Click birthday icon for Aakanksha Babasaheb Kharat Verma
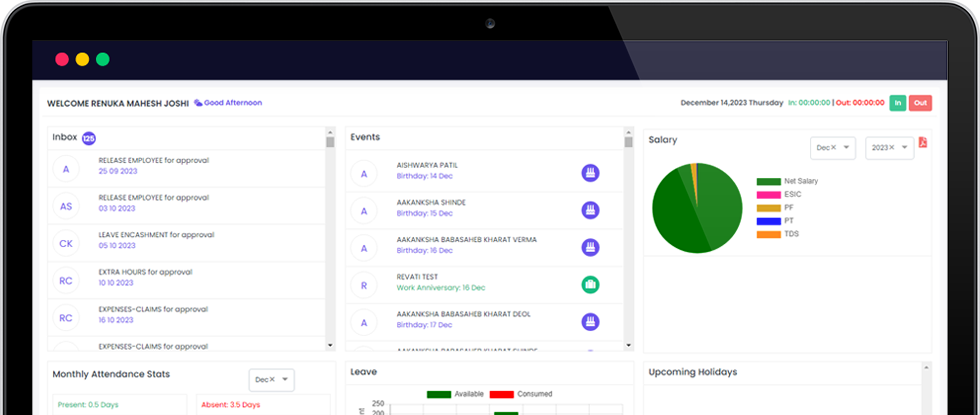This screenshot has width=980, height=415. click(590, 247)
